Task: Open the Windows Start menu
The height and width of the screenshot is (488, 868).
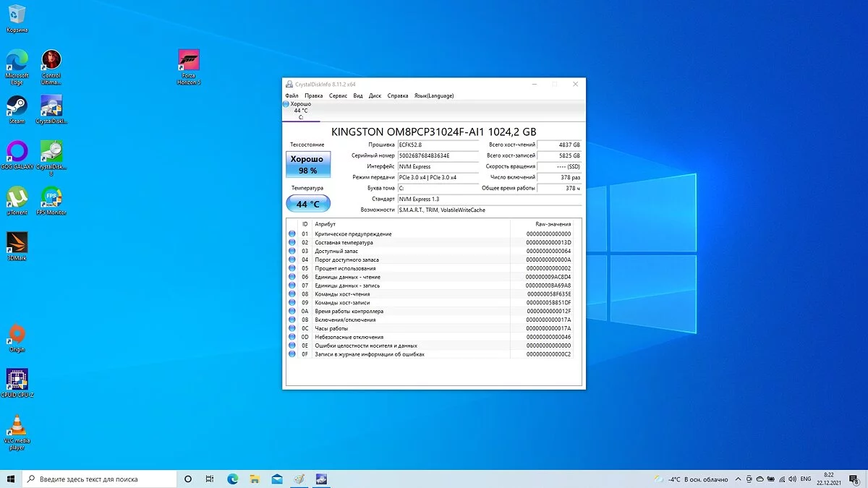Action: [x=11, y=479]
